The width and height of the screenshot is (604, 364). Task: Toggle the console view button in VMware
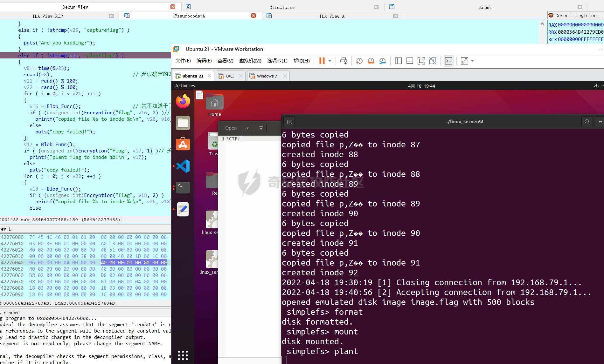pos(448,61)
